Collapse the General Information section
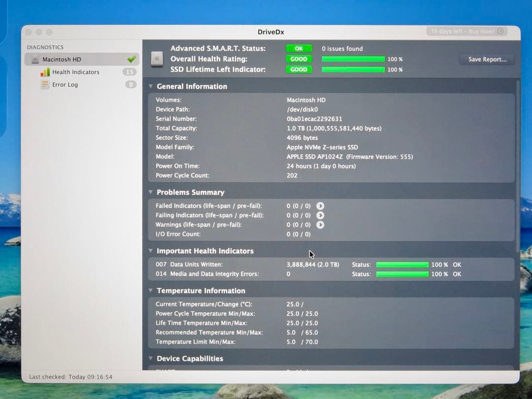The height and width of the screenshot is (399, 532). click(x=151, y=86)
